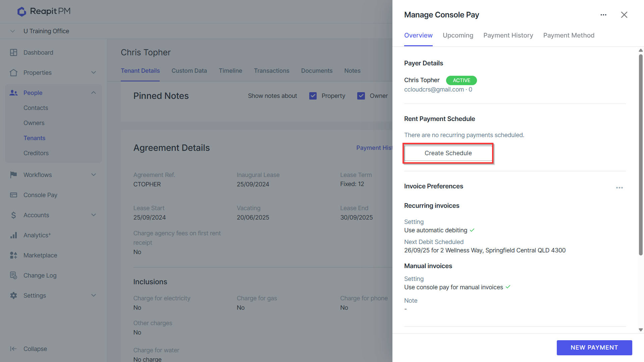Click the NEW PAYMENT button
Image resolution: width=644 pixels, height=362 pixels.
(594, 348)
